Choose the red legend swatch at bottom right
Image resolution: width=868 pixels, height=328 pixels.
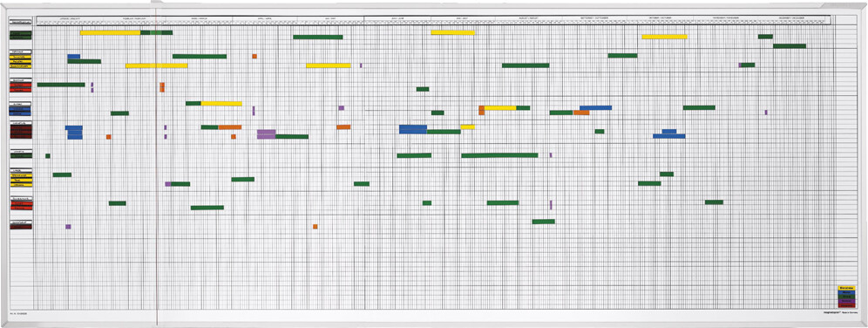846,304
